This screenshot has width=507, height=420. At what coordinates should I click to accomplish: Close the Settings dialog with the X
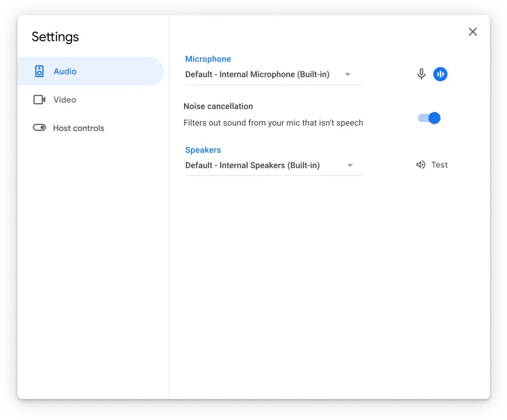[x=473, y=32]
